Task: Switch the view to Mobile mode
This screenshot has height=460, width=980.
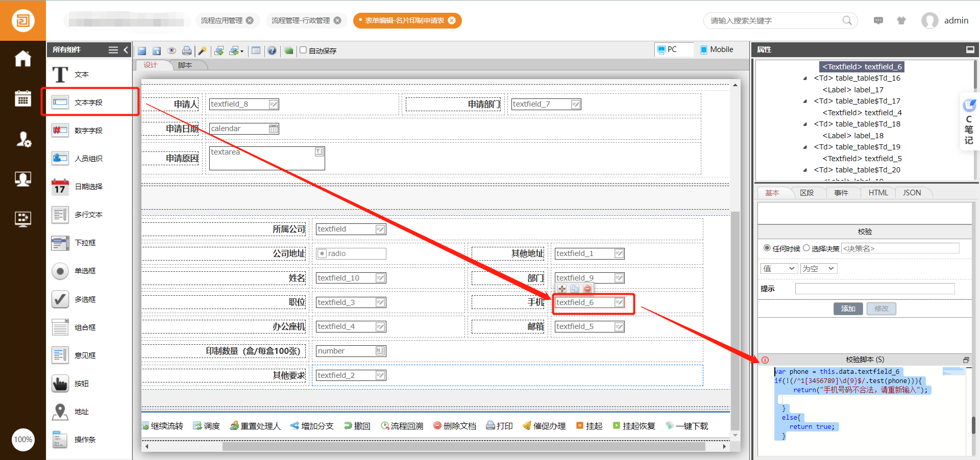Action: 717,49
